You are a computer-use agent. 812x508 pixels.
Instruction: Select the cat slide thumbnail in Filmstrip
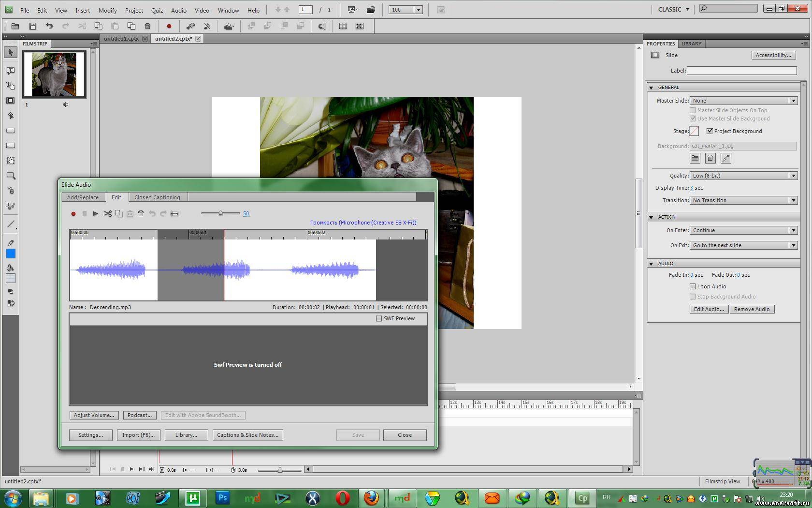(54, 75)
